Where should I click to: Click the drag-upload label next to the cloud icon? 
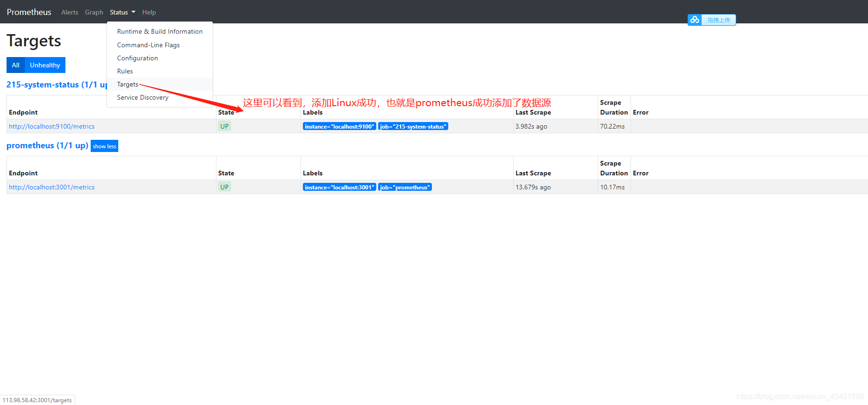click(718, 20)
